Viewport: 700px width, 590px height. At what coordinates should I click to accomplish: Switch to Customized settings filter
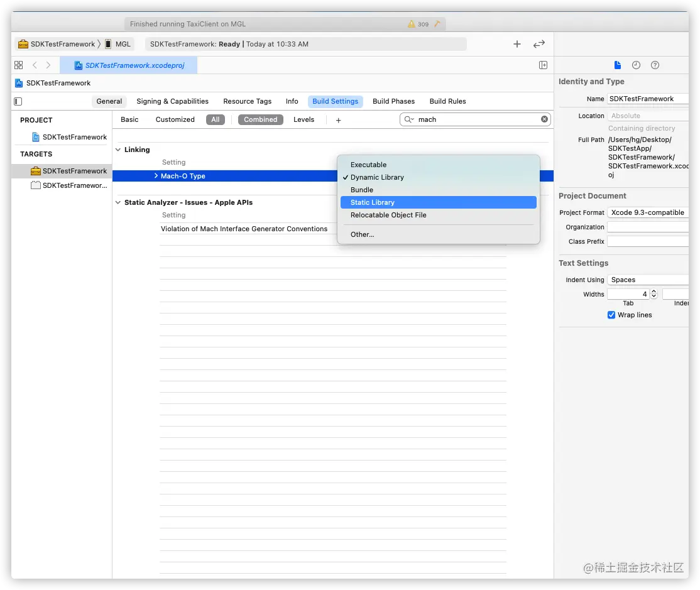coord(175,119)
